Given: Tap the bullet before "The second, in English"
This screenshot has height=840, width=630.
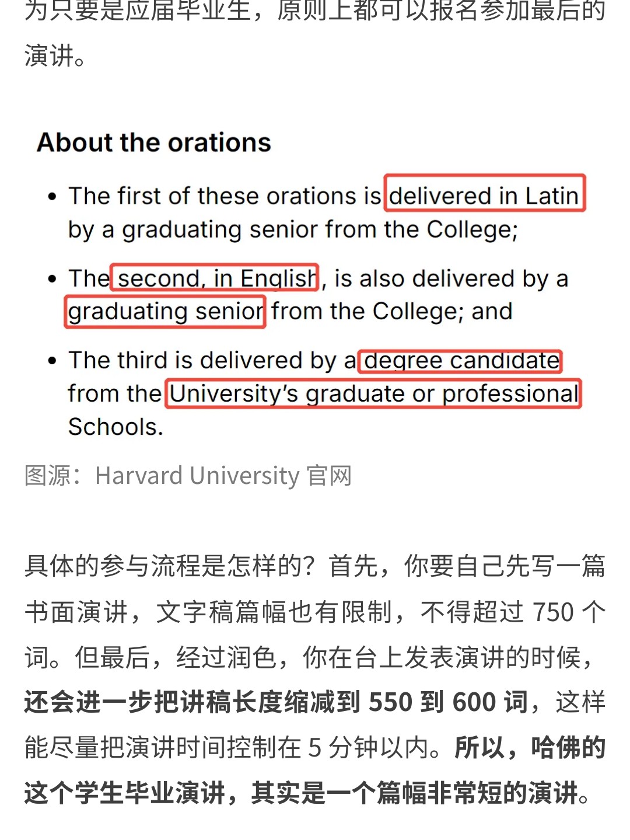Looking at the screenshot, I should point(52,279).
